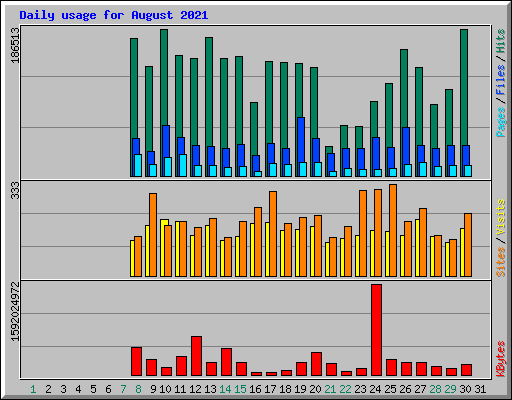Click day label 30 on the x-axis
Screen dimensions: 512x400
tap(465, 389)
